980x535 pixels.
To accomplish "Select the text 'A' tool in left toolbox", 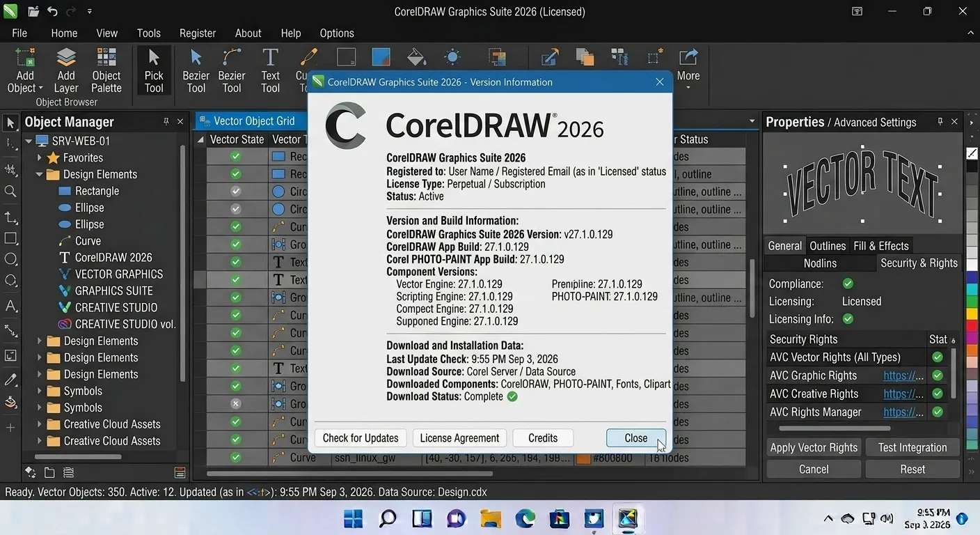I will point(10,306).
